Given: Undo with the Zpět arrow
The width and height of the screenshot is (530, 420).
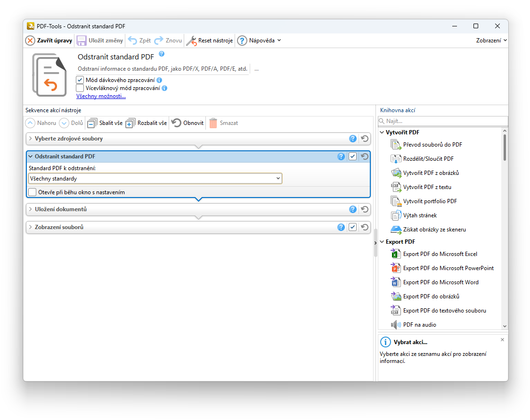Looking at the screenshot, I should (132, 41).
